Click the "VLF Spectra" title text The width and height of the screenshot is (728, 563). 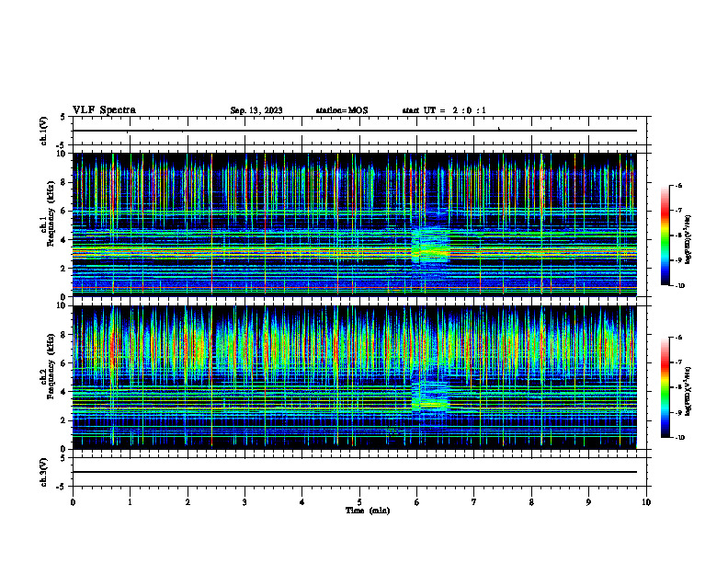(104, 110)
